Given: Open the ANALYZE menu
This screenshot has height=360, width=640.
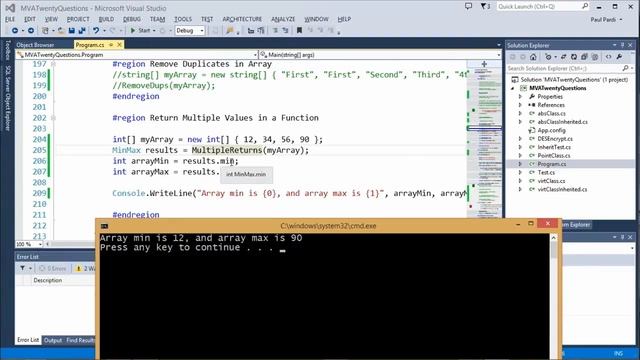Looking at the screenshot, I should (283, 19).
